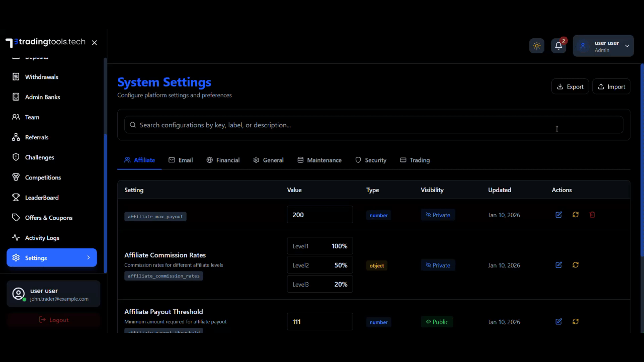
Task: Expand the Settings sidebar chevron
Action: click(x=89, y=258)
